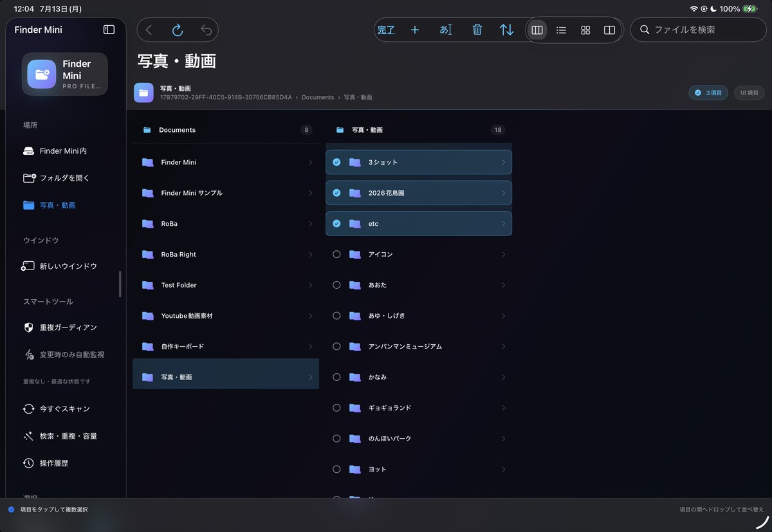Click the 検索・重複・容量 wand icon
The width and height of the screenshot is (772, 532).
(28, 436)
